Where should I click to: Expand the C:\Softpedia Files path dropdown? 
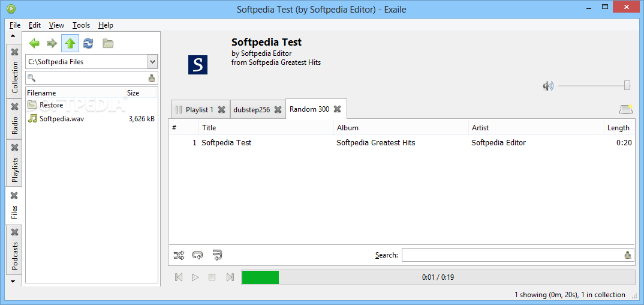tap(153, 62)
